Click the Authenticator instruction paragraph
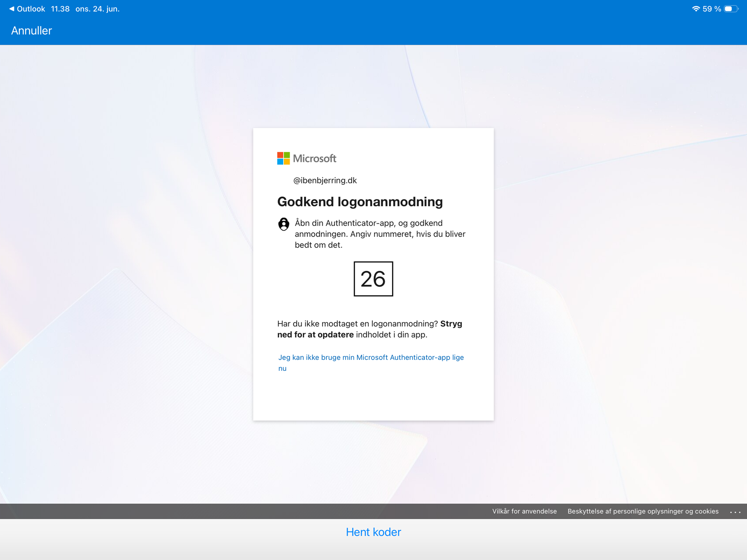747x560 pixels. (x=380, y=234)
